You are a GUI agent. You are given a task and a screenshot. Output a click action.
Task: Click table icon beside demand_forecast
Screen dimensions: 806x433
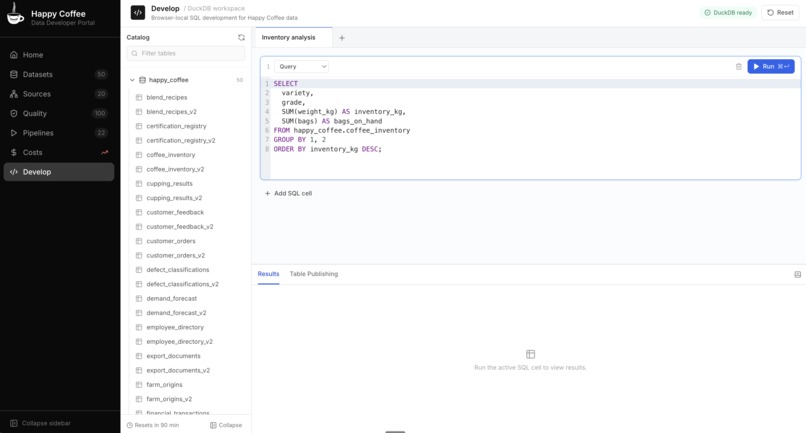pos(139,299)
